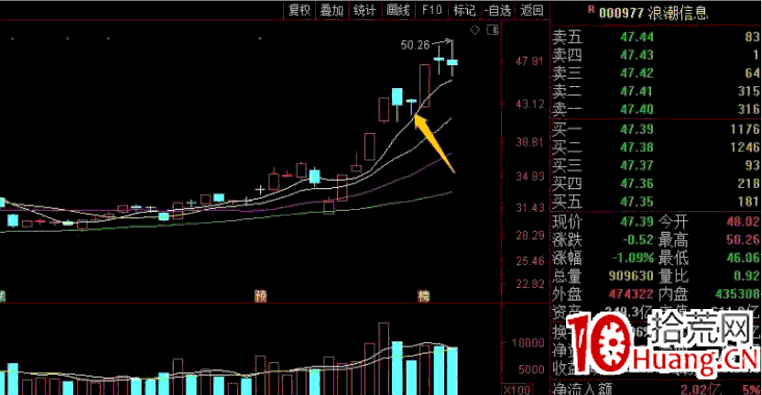
Task: Click the 47.81 price axis label
Action: point(529,61)
